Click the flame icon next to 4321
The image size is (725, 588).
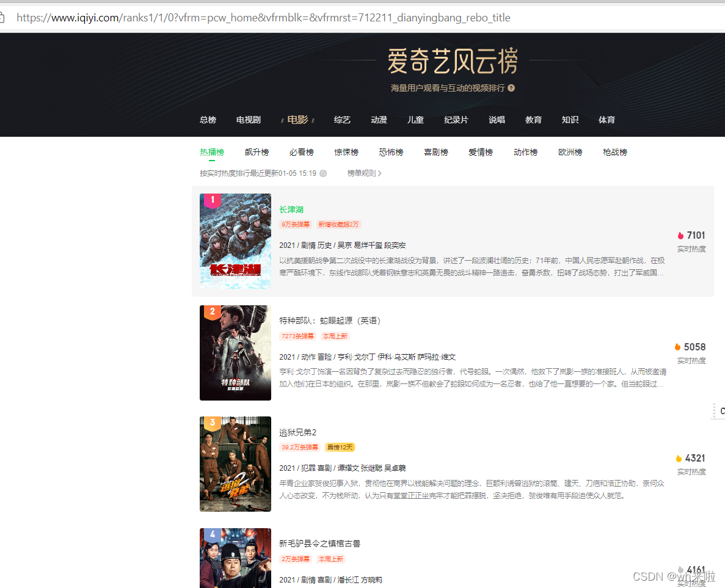[679, 458]
